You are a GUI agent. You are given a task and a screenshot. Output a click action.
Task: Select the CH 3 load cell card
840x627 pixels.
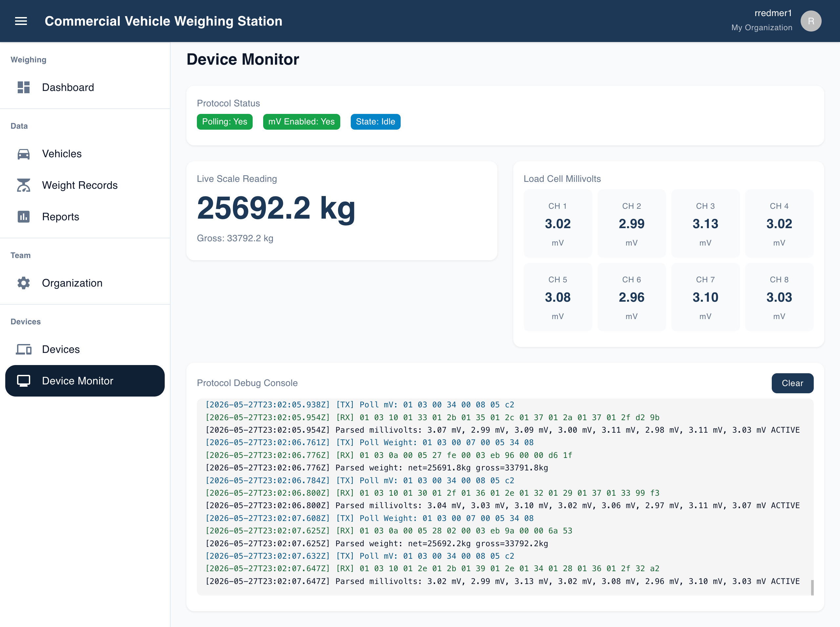coord(705,224)
